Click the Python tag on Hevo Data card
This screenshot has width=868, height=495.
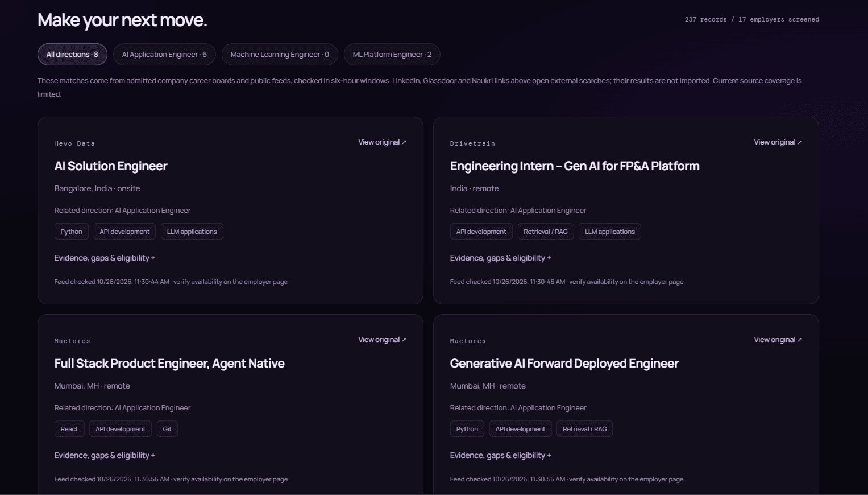click(x=71, y=232)
